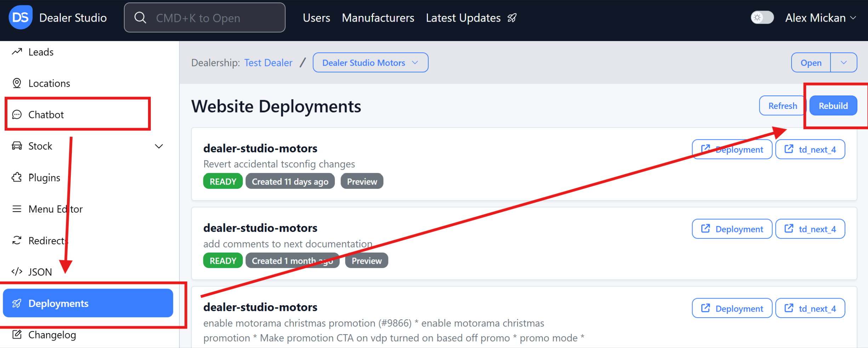Viewport: 868px width, 348px height.
Task: Expand the Stock submenu chevron
Action: click(x=159, y=146)
